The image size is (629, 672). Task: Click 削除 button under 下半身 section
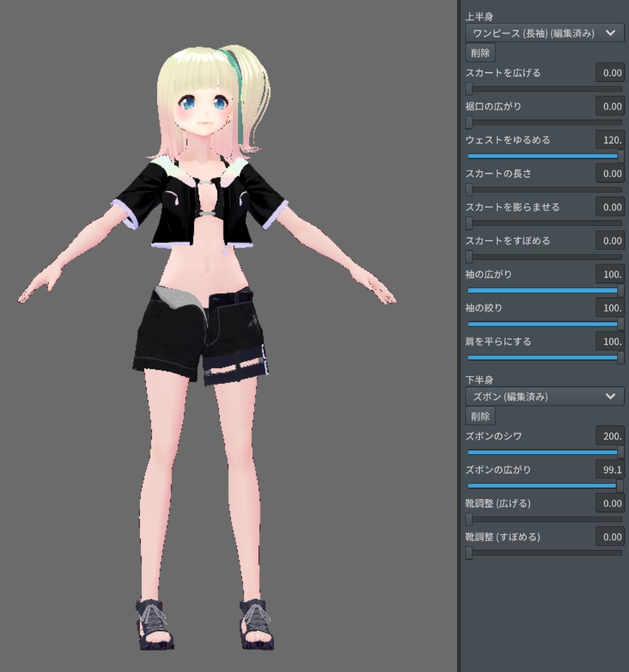point(480,416)
